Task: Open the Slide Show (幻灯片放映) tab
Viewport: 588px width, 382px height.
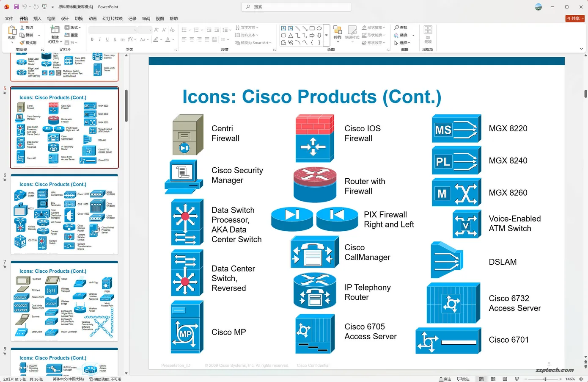Action: coord(113,19)
